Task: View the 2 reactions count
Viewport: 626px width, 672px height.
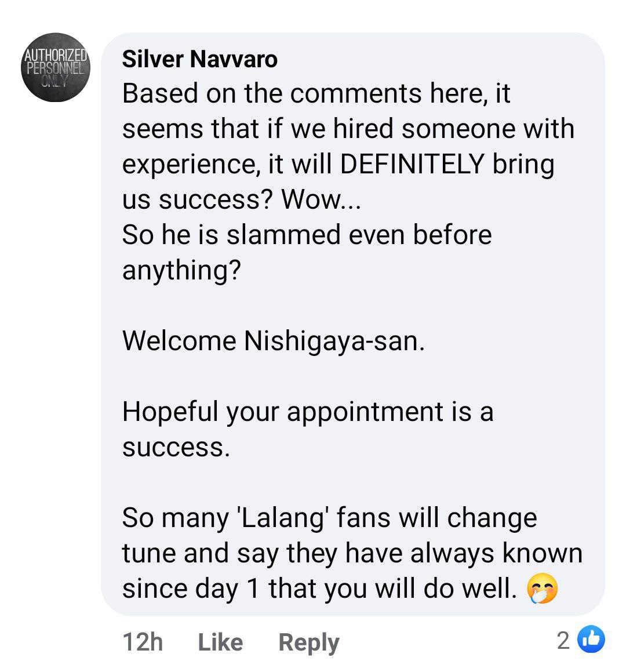Action: (x=563, y=640)
